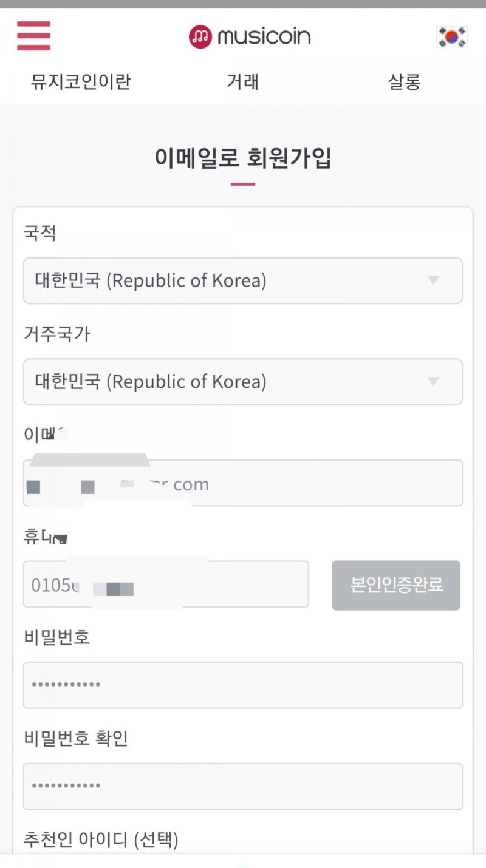Select the phone number field starting 0105

(166, 585)
